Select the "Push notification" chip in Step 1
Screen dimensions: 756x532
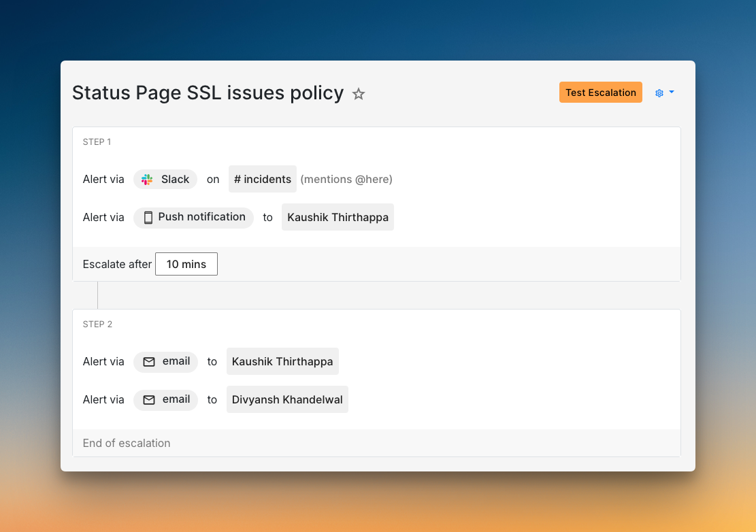[x=193, y=217]
